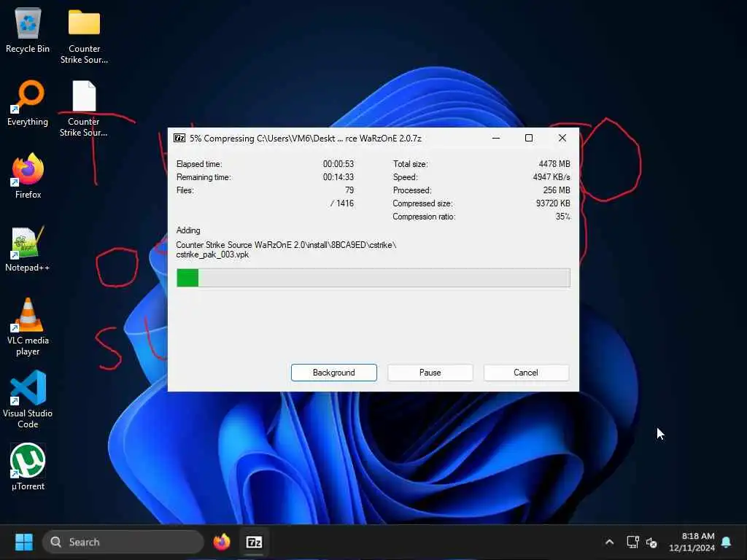Open the notification bell icon
The width and height of the screenshot is (747, 560).
point(727,542)
